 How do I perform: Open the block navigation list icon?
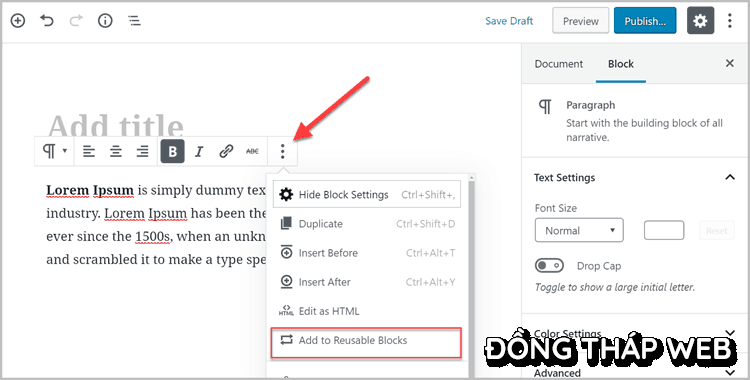coord(134,21)
